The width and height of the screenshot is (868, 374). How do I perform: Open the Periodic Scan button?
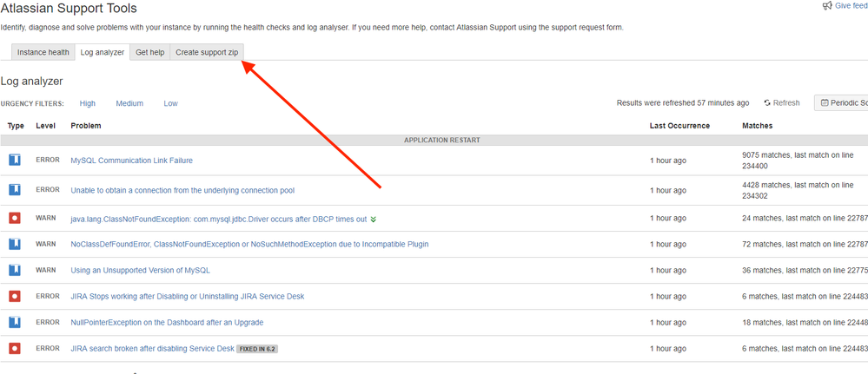841,103
